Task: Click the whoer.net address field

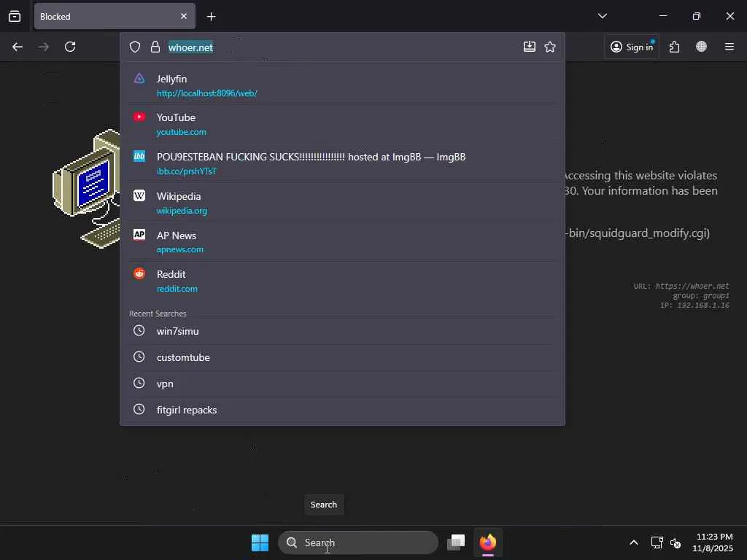Action: 343,47
